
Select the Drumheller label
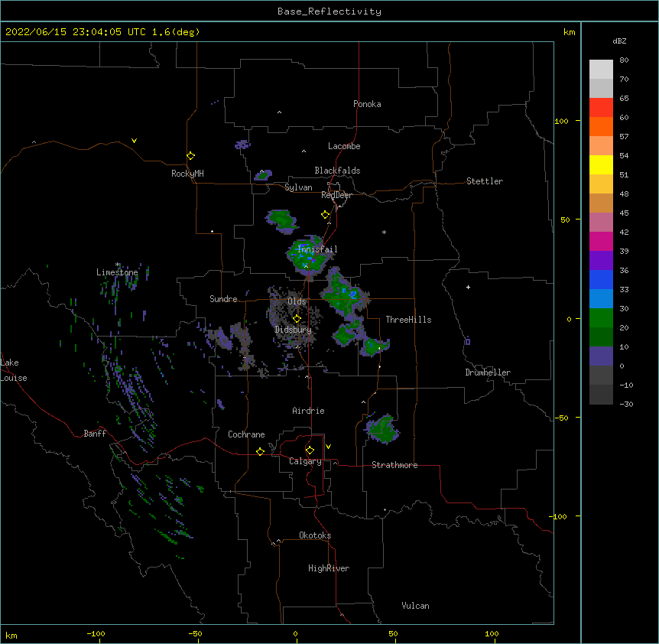[488, 372]
